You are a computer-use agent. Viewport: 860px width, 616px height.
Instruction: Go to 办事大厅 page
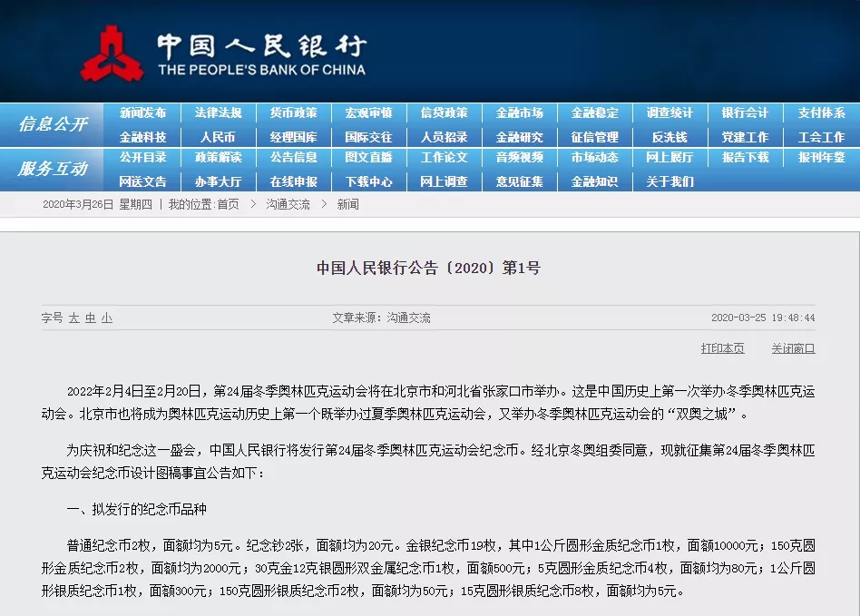pos(219,181)
